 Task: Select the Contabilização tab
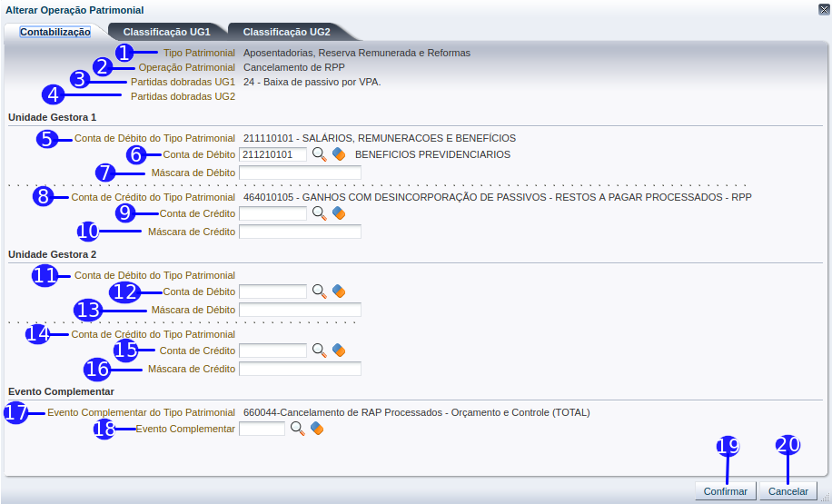tap(54, 32)
